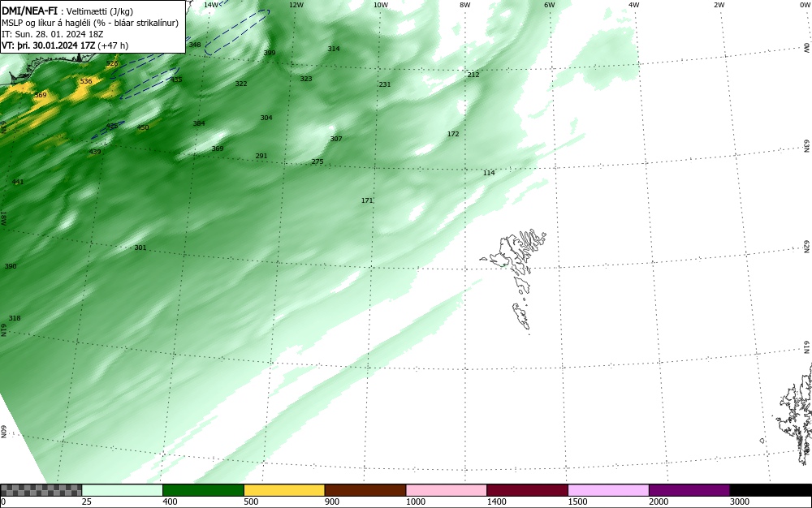Click the legend scale label 1000
This screenshot has height=508, width=812.
pos(415,502)
